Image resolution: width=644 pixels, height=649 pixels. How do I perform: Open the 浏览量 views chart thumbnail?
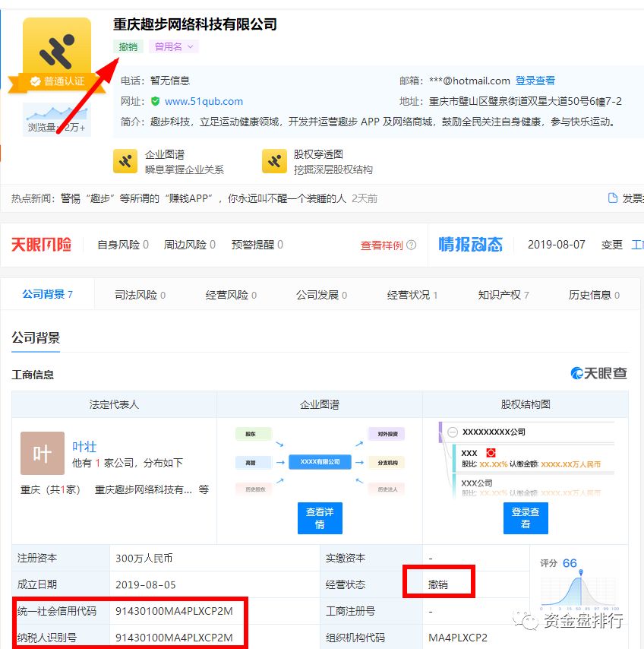click(x=57, y=119)
